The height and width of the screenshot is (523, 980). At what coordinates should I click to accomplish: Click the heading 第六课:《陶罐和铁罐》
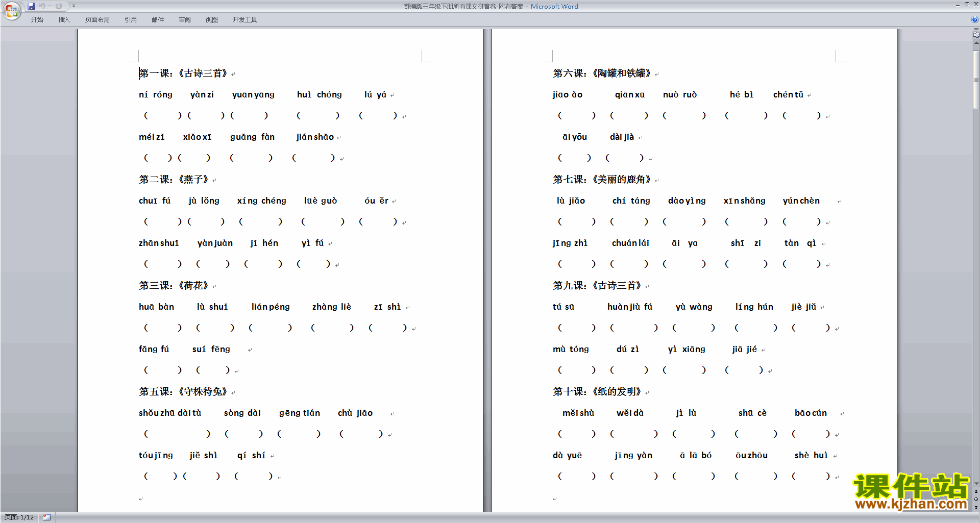tap(602, 73)
